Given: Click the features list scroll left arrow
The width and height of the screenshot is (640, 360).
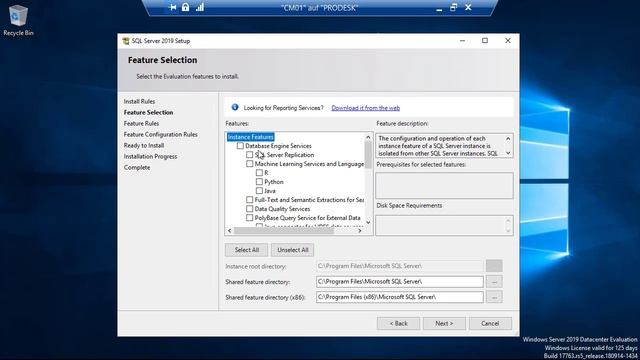Looking at the screenshot, I should (x=230, y=231).
